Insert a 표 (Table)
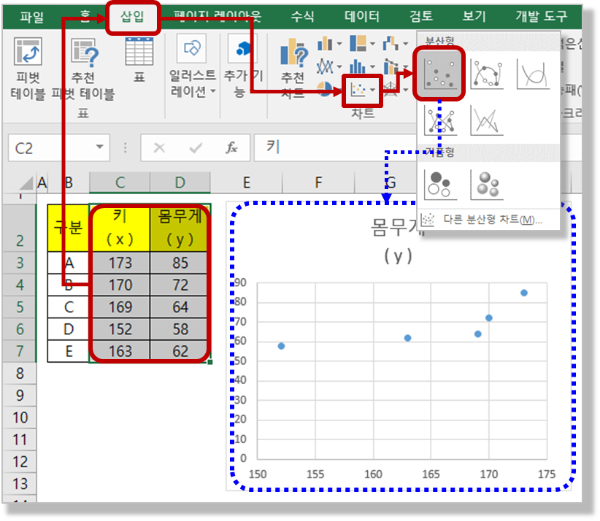The image size is (600, 521). [139, 60]
